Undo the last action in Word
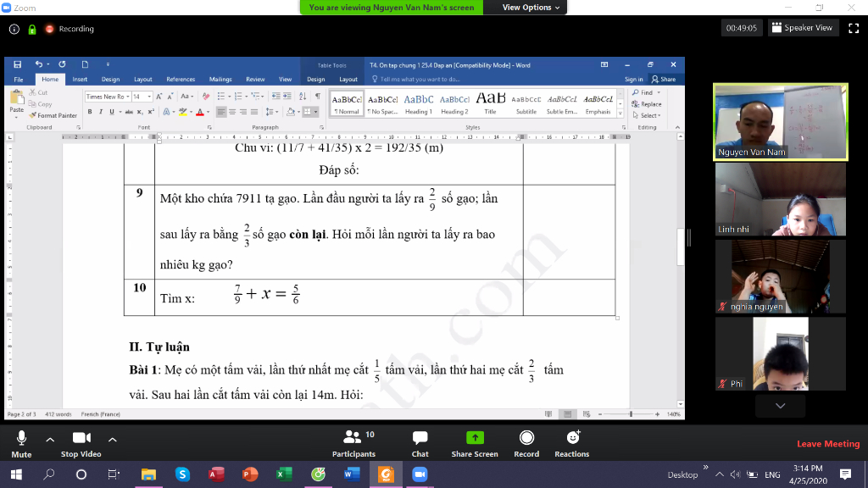The height and width of the screenshot is (488, 868). [38, 64]
